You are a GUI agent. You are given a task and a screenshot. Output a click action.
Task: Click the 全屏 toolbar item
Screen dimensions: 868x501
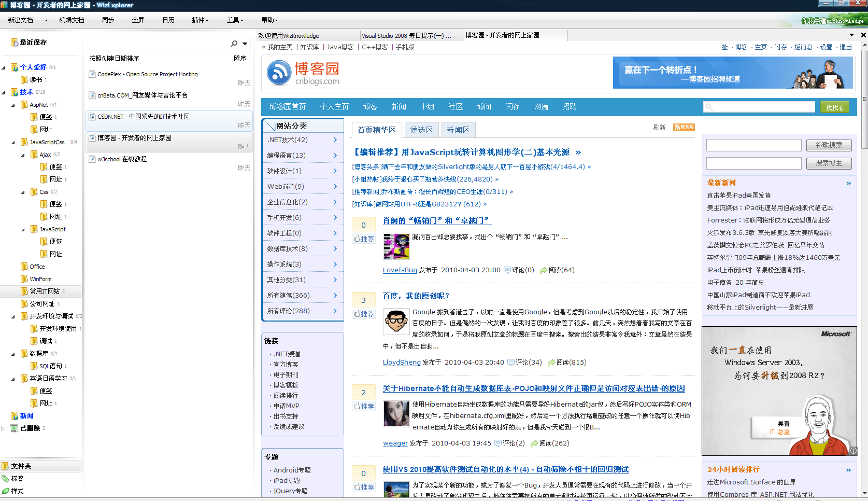(x=138, y=20)
